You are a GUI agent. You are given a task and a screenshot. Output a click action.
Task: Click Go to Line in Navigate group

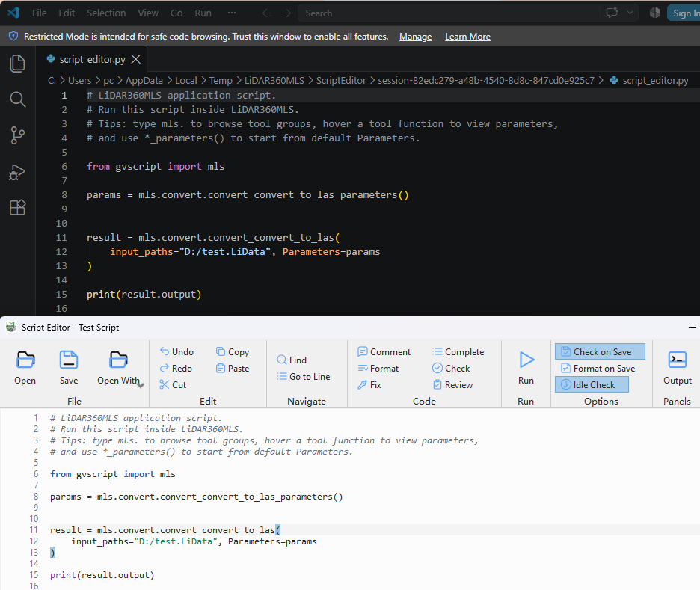304,376
